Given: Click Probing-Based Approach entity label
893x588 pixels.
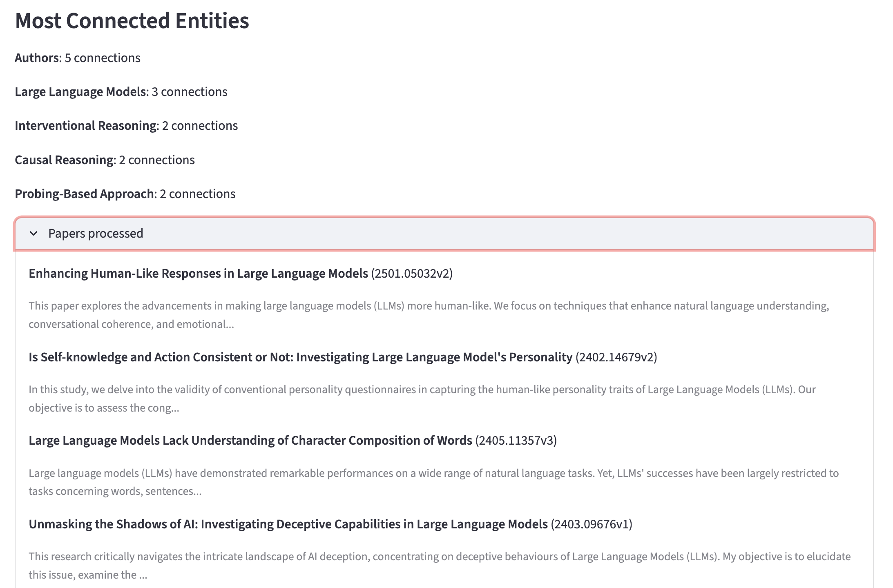Looking at the screenshot, I should click(x=84, y=194).
